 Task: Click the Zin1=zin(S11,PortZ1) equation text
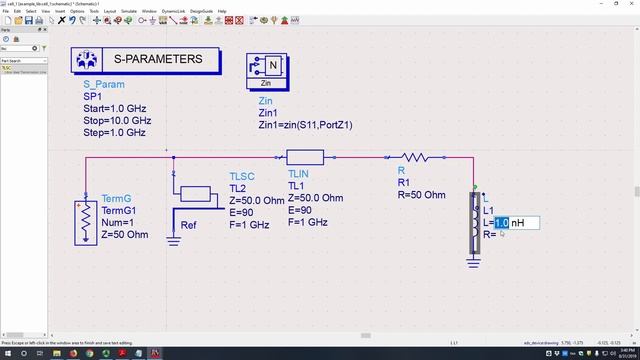coord(305,125)
